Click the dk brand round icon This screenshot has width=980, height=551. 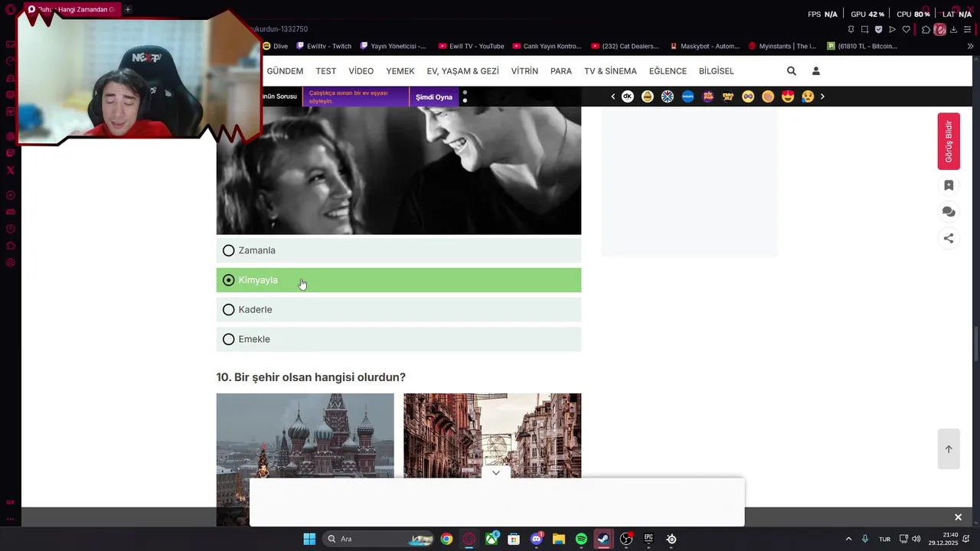click(628, 96)
